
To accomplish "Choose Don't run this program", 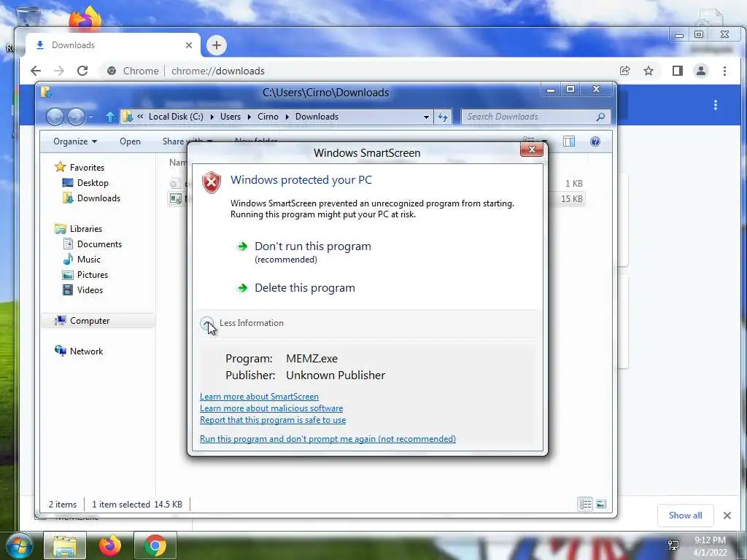I will click(312, 246).
